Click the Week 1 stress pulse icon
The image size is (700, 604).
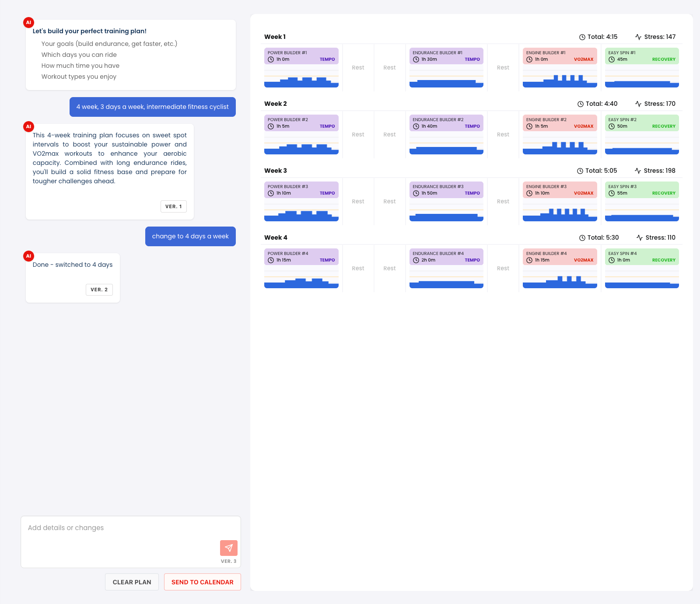[x=638, y=37]
